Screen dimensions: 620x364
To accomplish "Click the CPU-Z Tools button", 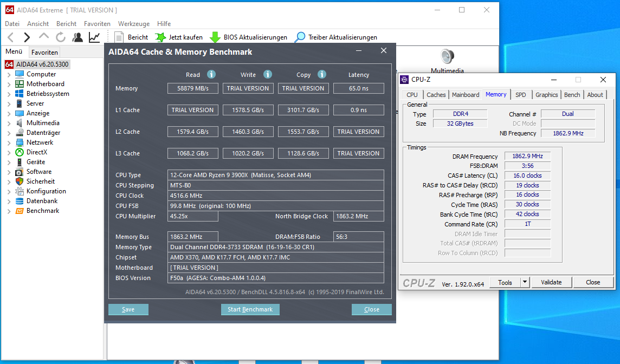I will coord(505,282).
